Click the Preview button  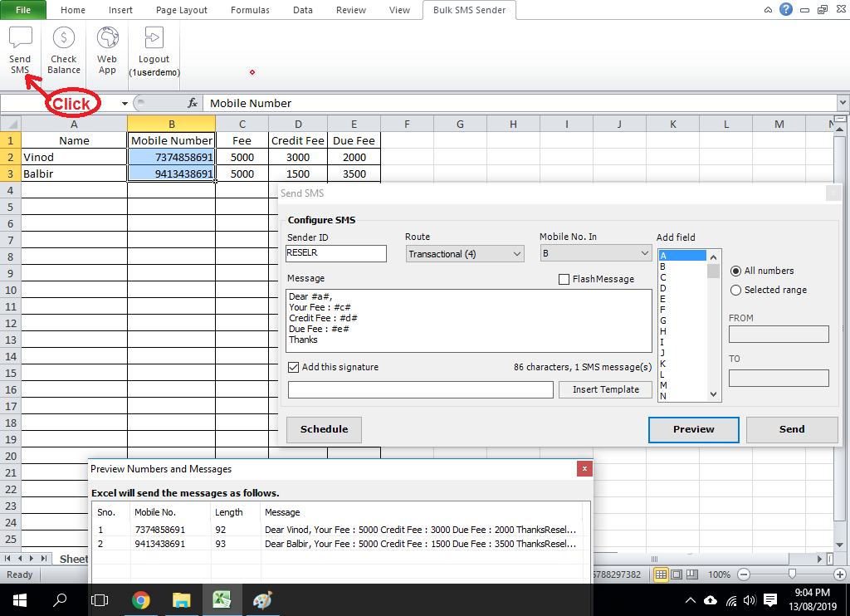point(694,429)
